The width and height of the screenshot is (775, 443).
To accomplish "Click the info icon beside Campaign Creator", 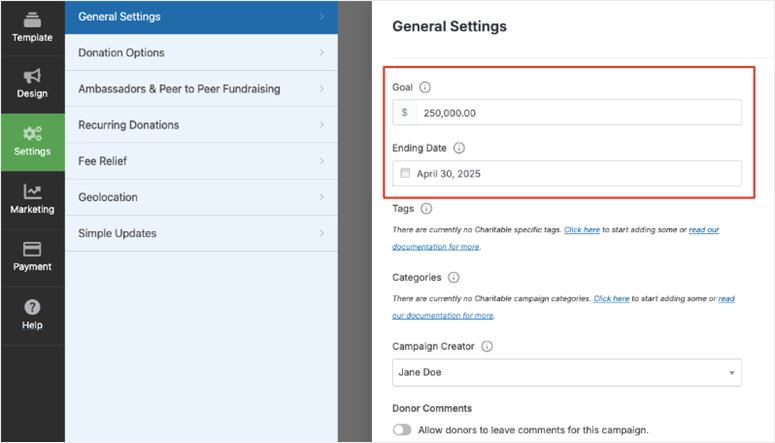I will pyautogui.click(x=487, y=346).
